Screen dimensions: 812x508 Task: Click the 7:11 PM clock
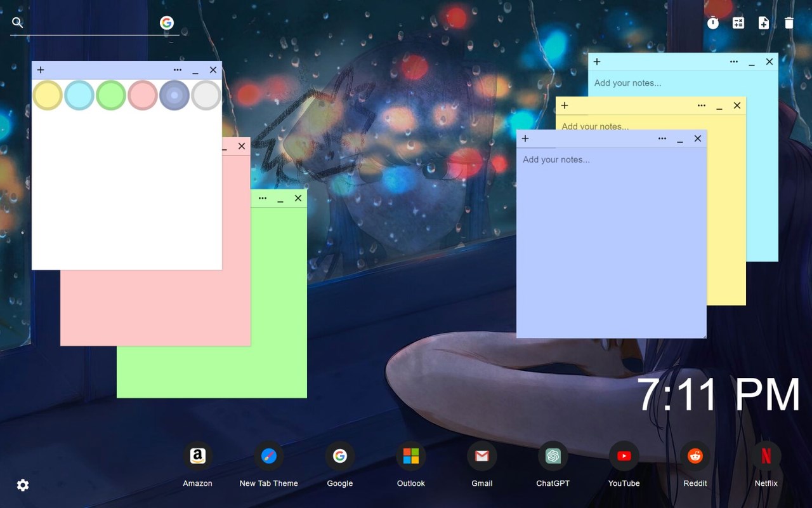coord(719,395)
